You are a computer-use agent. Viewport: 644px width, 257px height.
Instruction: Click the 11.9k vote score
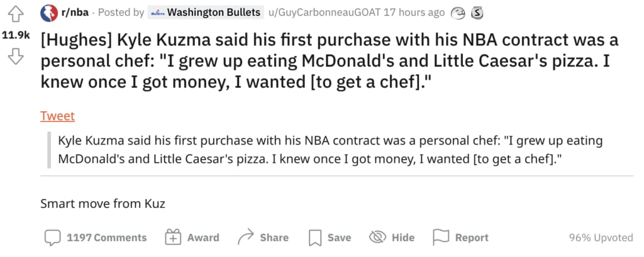16,36
